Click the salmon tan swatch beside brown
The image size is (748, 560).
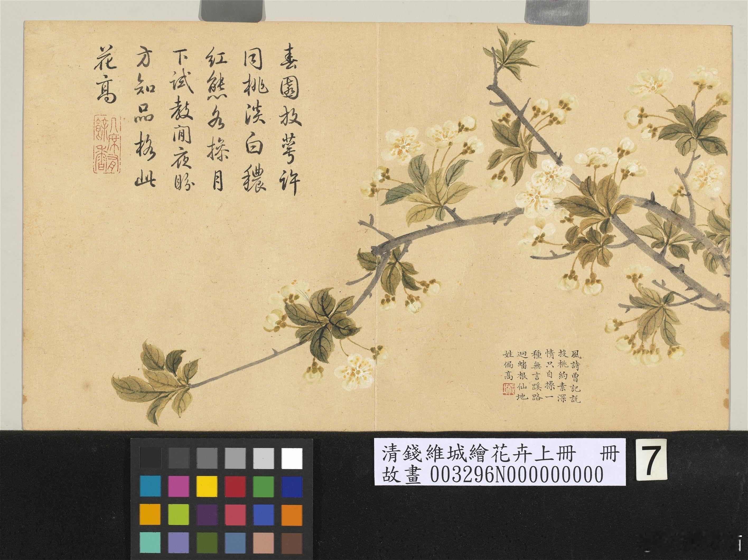click(x=263, y=543)
